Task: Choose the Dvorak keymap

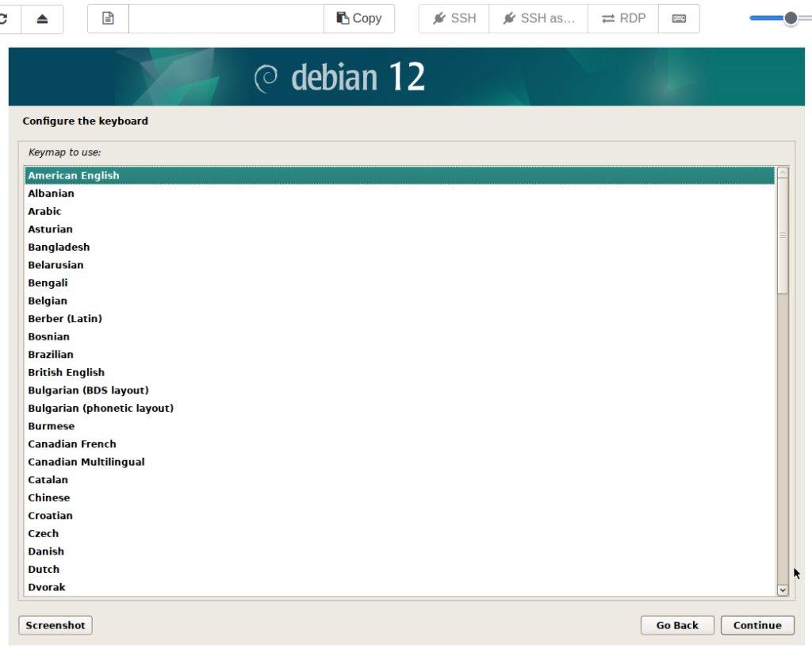Action: pyautogui.click(x=47, y=587)
